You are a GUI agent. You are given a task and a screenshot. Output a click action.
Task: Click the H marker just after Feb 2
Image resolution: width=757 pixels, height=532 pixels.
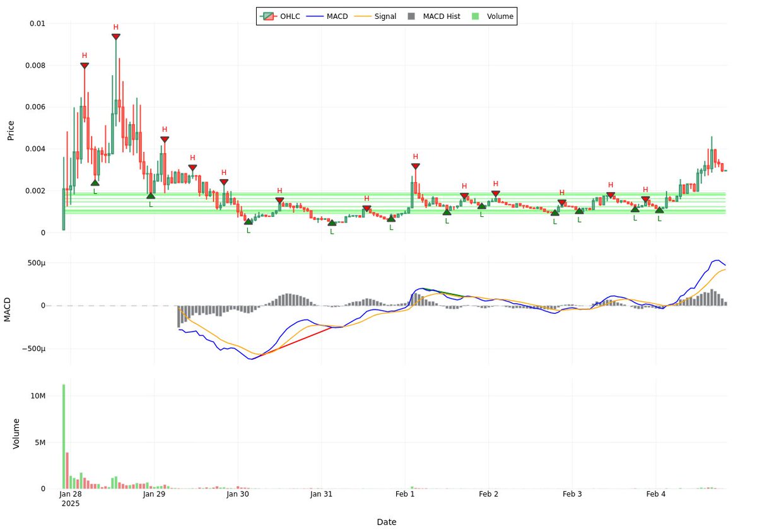(x=495, y=194)
